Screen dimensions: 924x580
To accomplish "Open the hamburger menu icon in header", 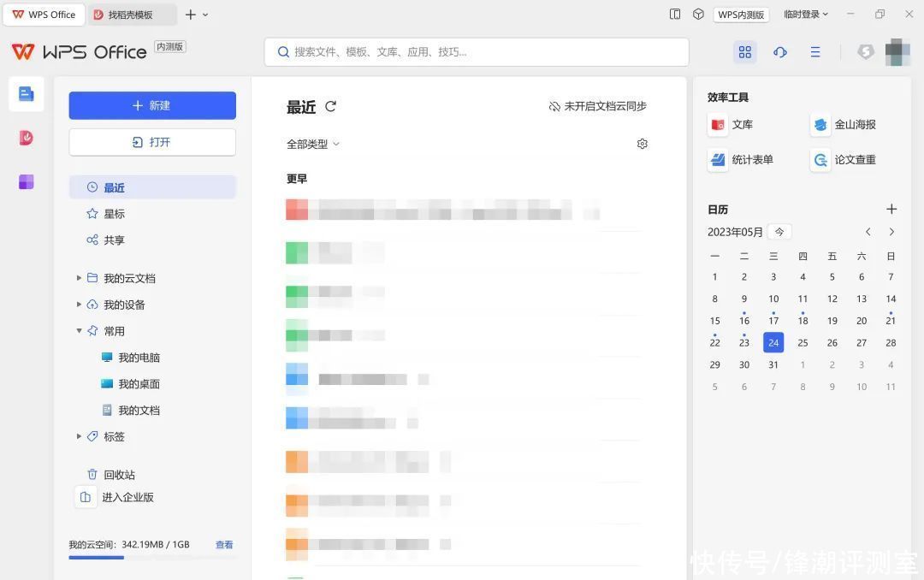I will [815, 52].
